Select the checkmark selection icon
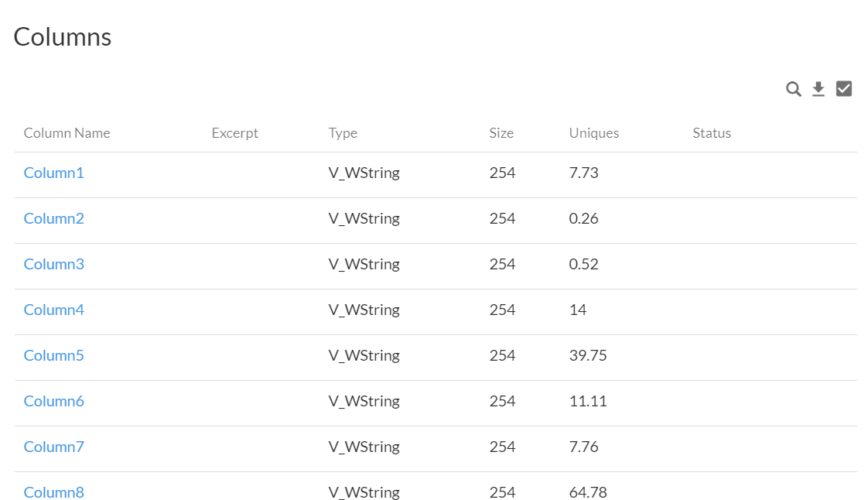The image size is (868, 500). (842, 88)
